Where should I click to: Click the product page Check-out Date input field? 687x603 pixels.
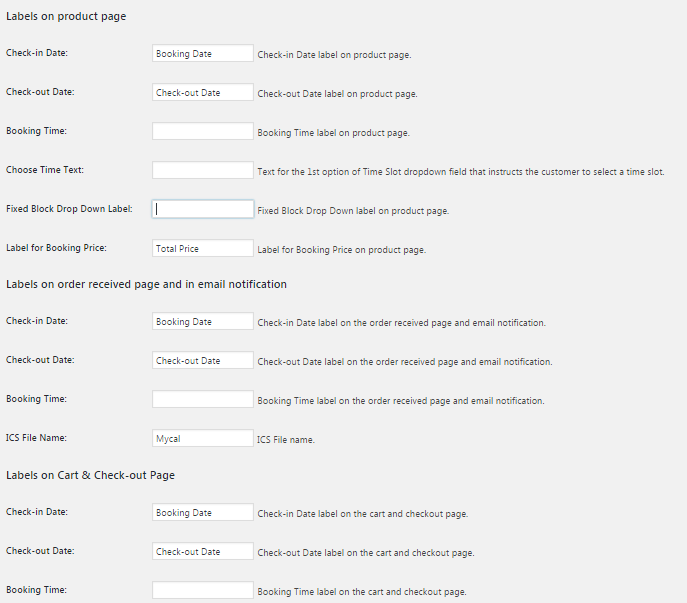203,92
